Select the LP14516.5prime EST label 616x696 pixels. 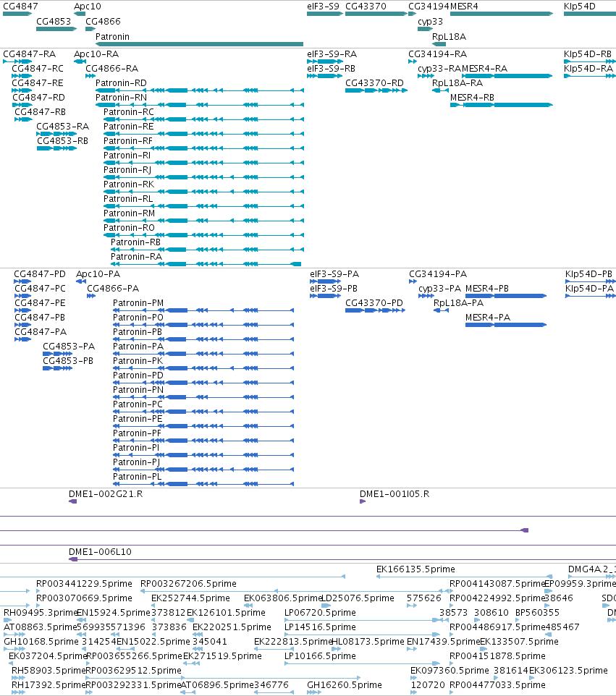[320, 628]
